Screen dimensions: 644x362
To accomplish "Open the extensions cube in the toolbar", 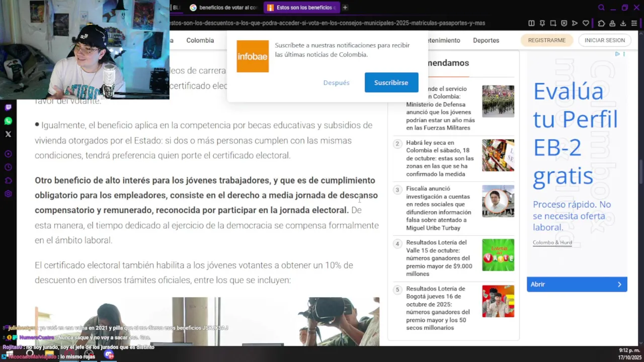I will click(x=601, y=23).
